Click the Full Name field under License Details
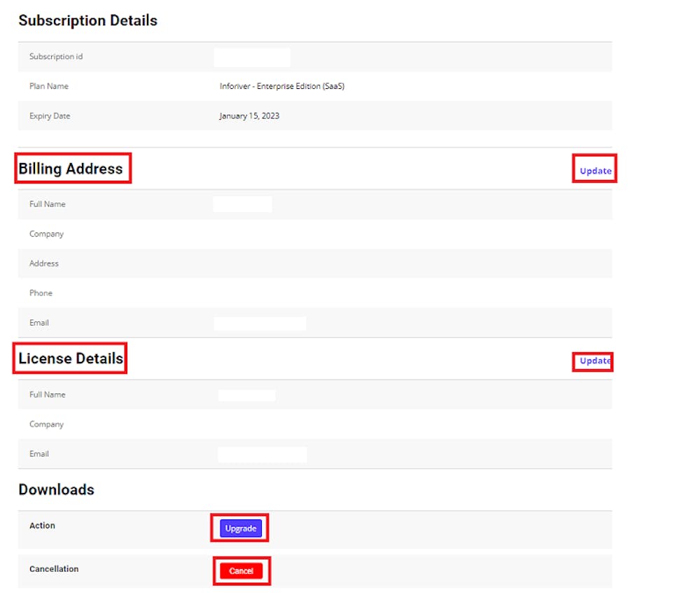Image resolution: width=700 pixels, height=593 pixels. pyautogui.click(x=246, y=394)
